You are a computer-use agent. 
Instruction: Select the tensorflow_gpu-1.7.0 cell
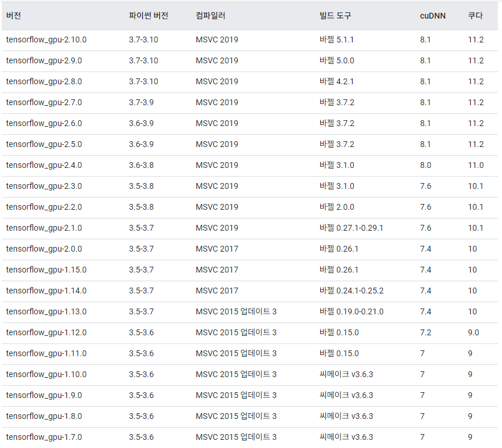pyautogui.click(x=44, y=437)
